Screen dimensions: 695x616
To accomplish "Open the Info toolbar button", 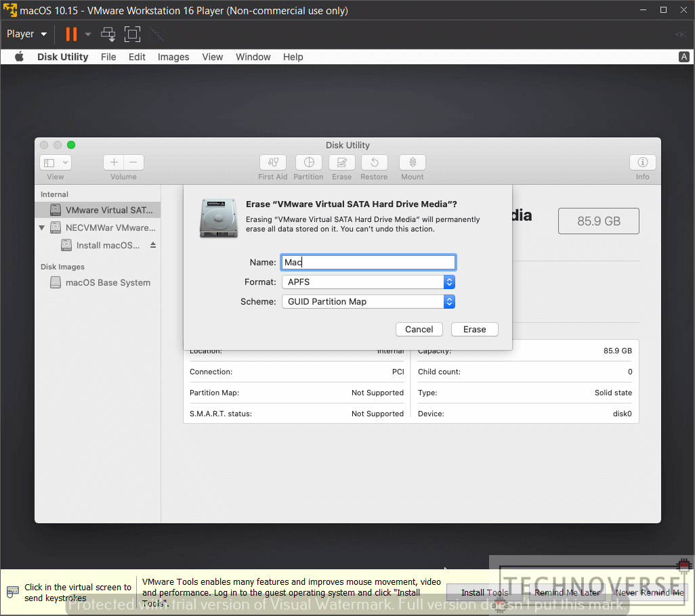I will click(x=642, y=162).
